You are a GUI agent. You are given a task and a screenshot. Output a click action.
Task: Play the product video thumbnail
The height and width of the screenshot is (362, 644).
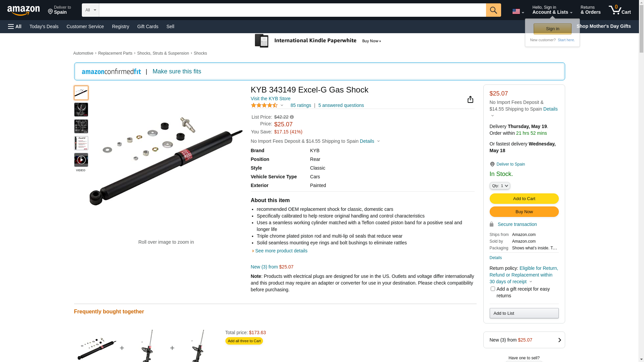(x=81, y=160)
